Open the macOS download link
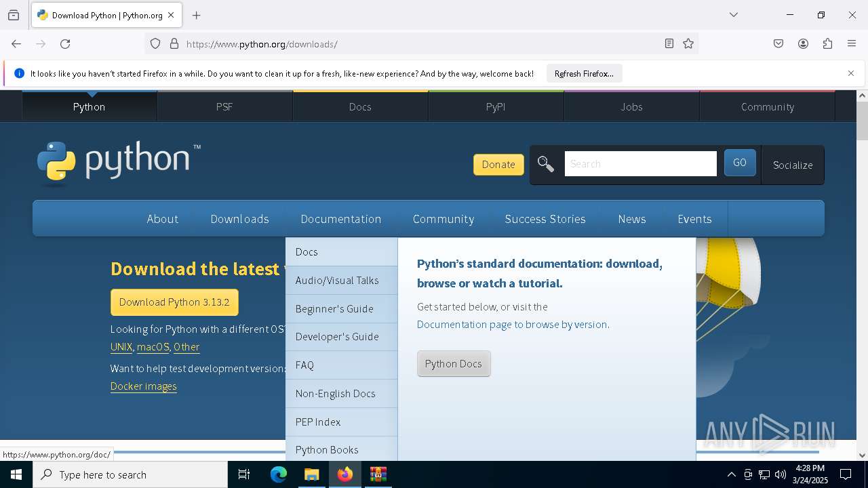 coord(153,347)
